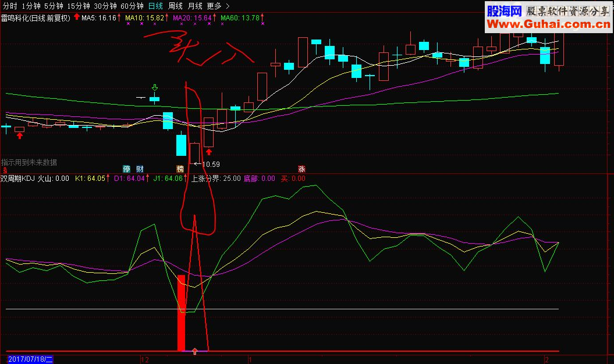Click the 停 info icon
This screenshot has height=364, width=614.
coord(126,169)
